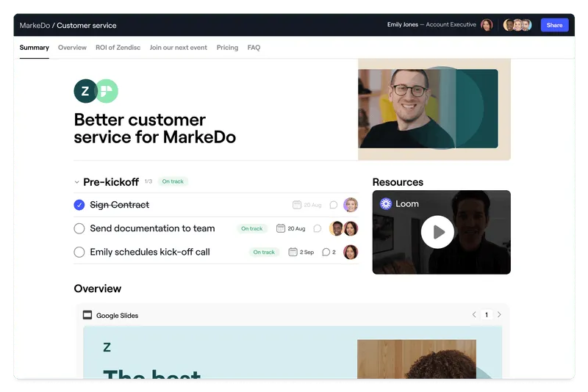Image resolution: width=588 pixels, height=392 pixels.
Task: Collapse the Pre-kickoff section chevron
Action: pos(76,182)
